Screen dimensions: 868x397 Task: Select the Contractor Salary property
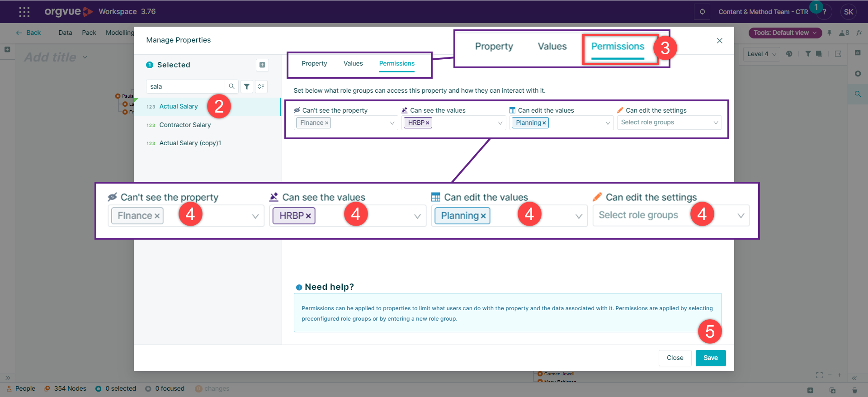(208, 125)
